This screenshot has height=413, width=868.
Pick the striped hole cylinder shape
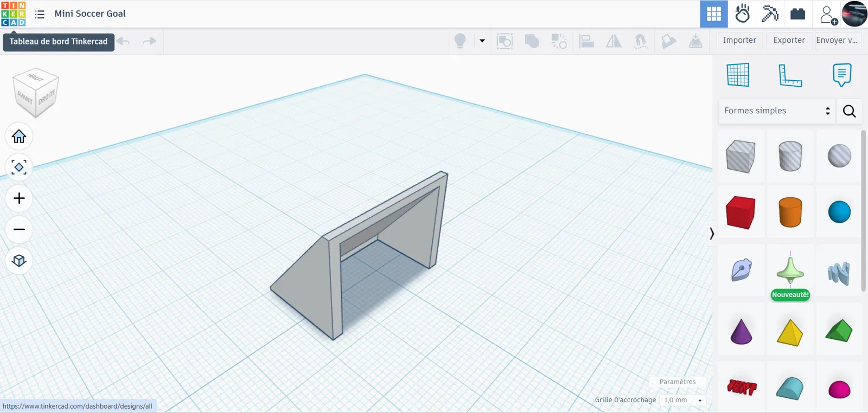point(790,156)
